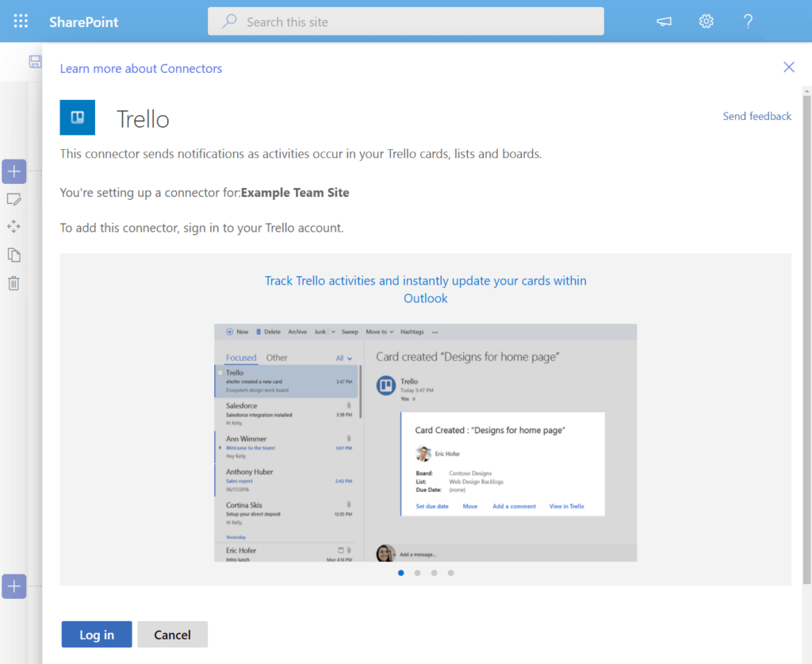Add a new section with lower plus button
Screen dimensions: 812x664
[x=14, y=586]
